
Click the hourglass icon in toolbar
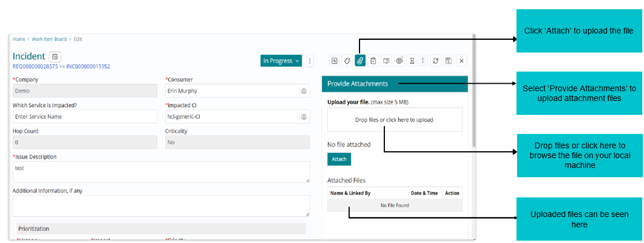click(412, 61)
